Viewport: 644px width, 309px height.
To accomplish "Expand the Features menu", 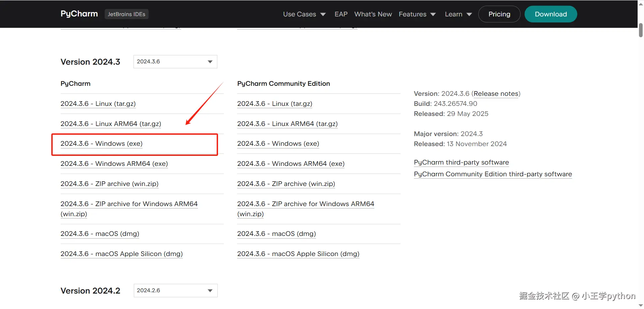I will (x=417, y=14).
